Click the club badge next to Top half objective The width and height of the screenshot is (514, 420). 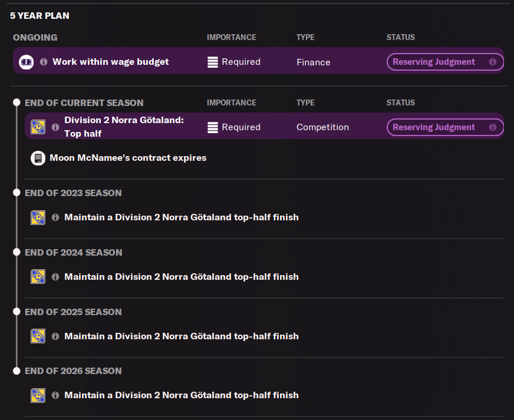pos(38,127)
